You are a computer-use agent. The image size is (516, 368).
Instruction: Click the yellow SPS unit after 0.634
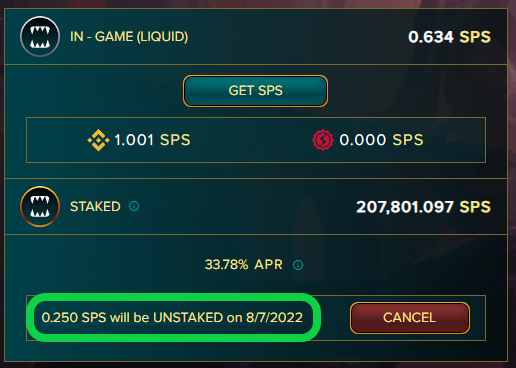pyautogui.click(x=475, y=37)
